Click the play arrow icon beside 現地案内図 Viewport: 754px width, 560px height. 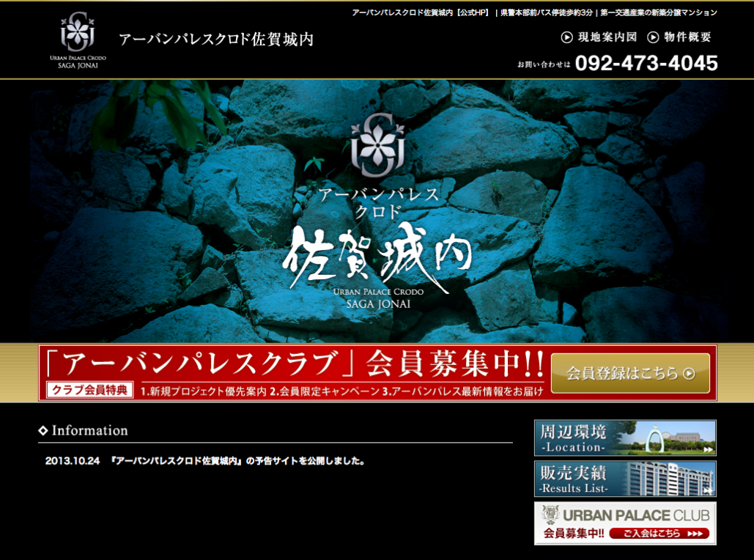pos(567,37)
